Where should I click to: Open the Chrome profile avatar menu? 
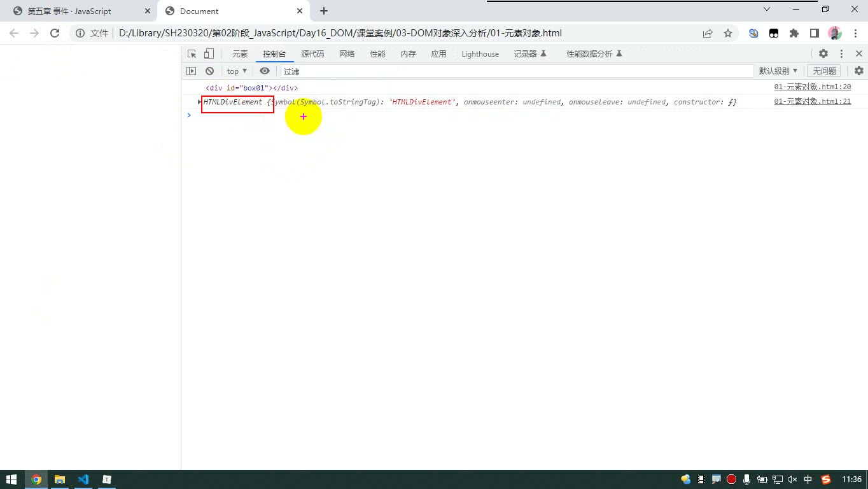835,33
